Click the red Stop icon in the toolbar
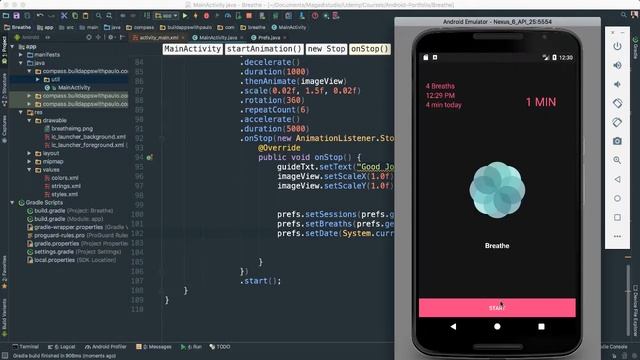 coord(249,16)
